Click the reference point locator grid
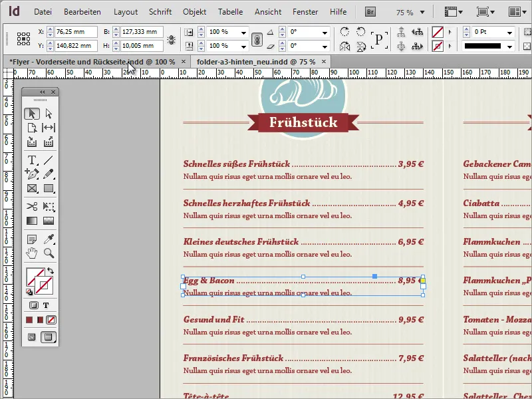Screen dimensions: 532x399 [x=23, y=39]
